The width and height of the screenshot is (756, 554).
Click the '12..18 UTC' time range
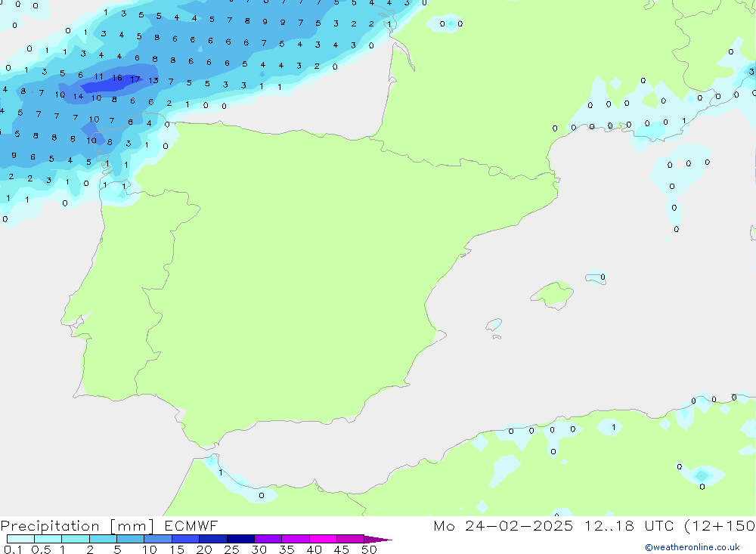point(629,525)
